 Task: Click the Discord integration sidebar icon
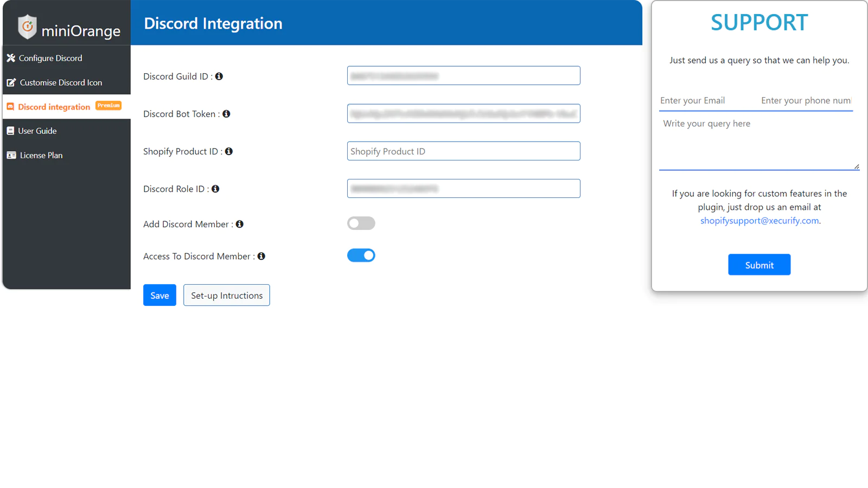[10, 107]
